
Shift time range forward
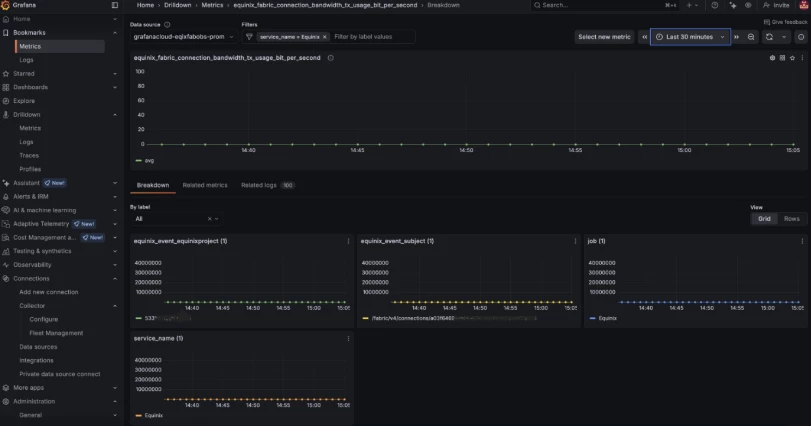tap(737, 37)
